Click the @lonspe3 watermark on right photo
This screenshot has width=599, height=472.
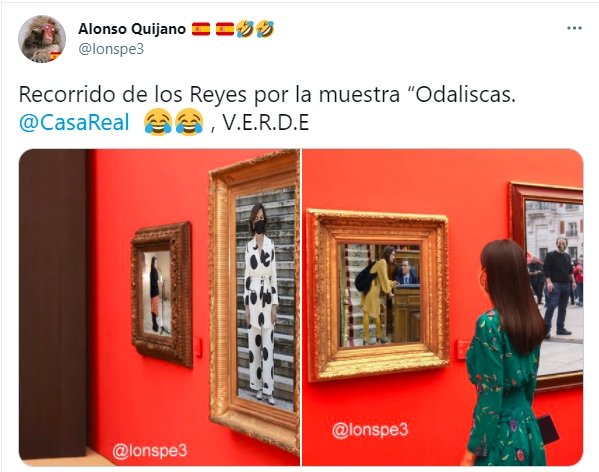point(370,430)
